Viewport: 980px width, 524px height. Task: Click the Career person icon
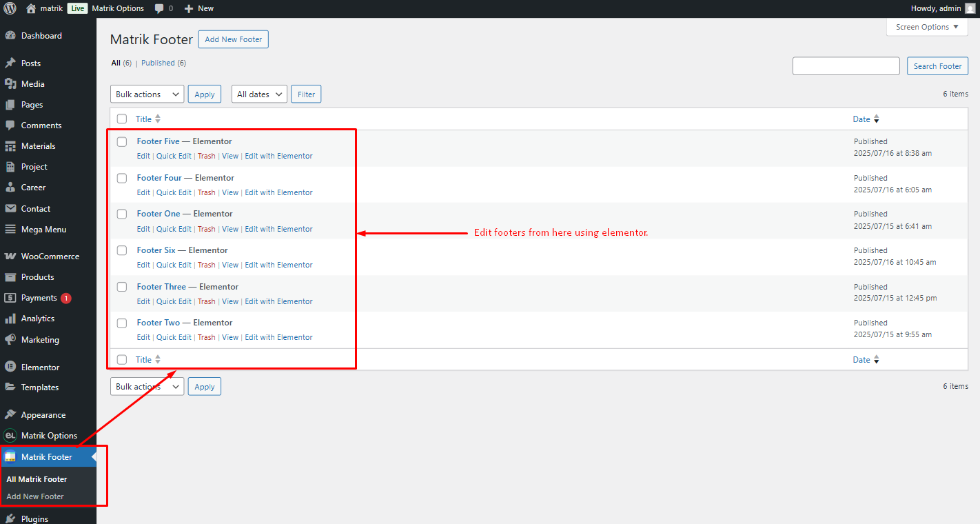(x=10, y=188)
